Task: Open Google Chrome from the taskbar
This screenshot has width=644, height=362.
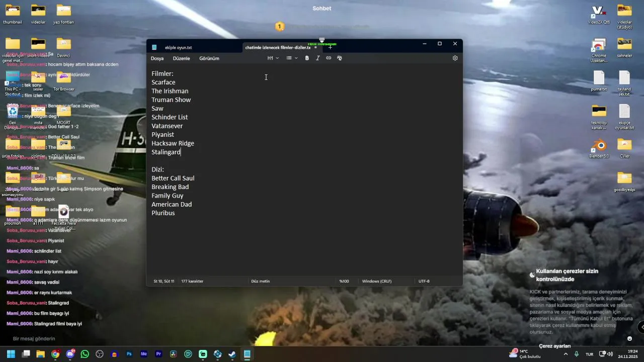Action: coord(55,354)
